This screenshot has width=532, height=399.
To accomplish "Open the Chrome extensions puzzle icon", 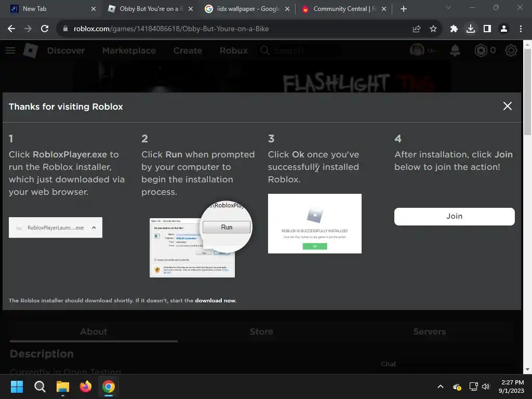I will [454, 29].
